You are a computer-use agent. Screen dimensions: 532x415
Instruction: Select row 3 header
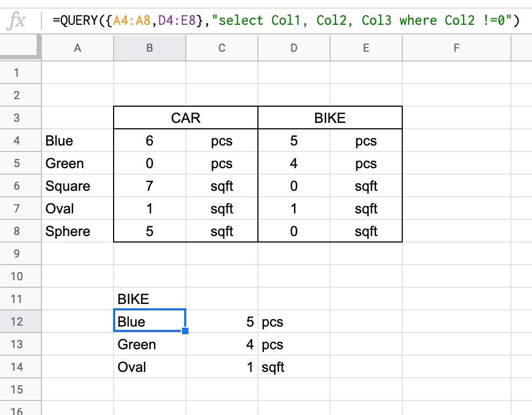[20, 117]
